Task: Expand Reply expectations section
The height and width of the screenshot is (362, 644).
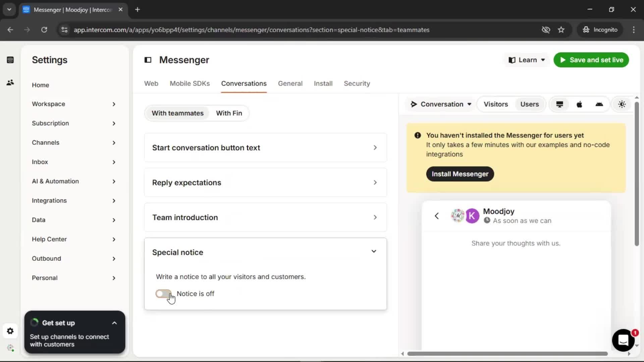Action: (265, 183)
